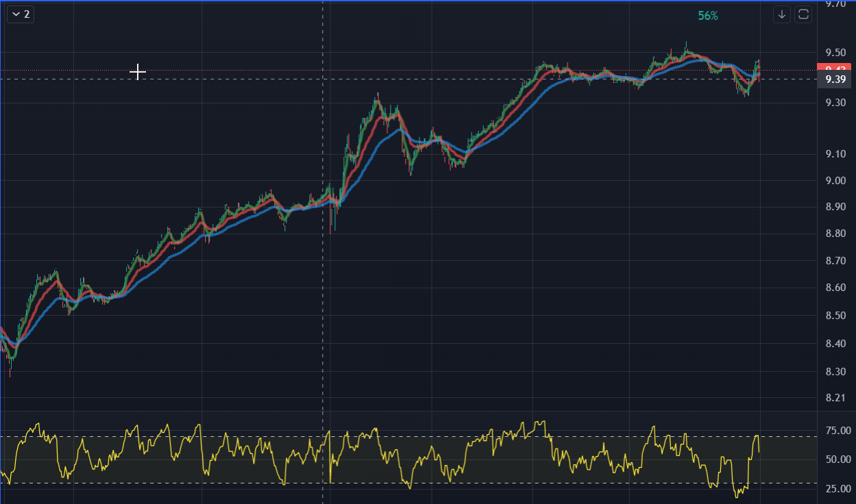Click the move pane down arrow icon
The width and height of the screenshot is (856, 504).
782,14
